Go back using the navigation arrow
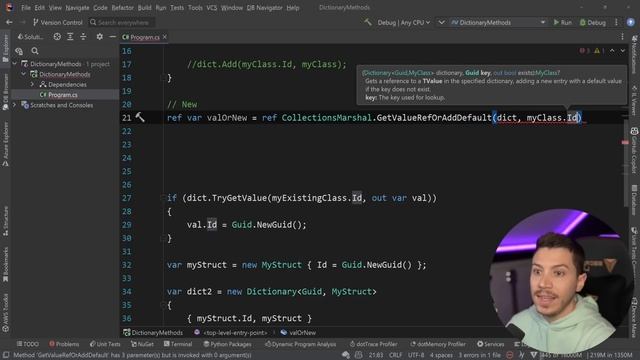The image size is (640, 360). click(9, 22)
